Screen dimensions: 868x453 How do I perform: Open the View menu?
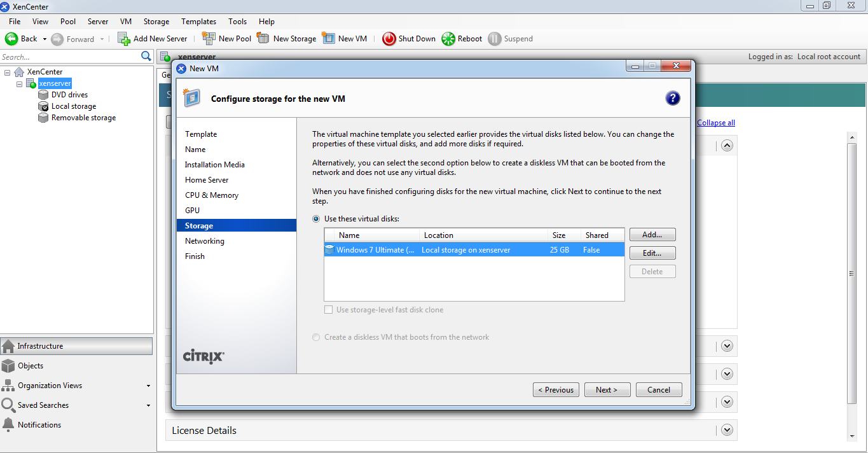(40, 22)
